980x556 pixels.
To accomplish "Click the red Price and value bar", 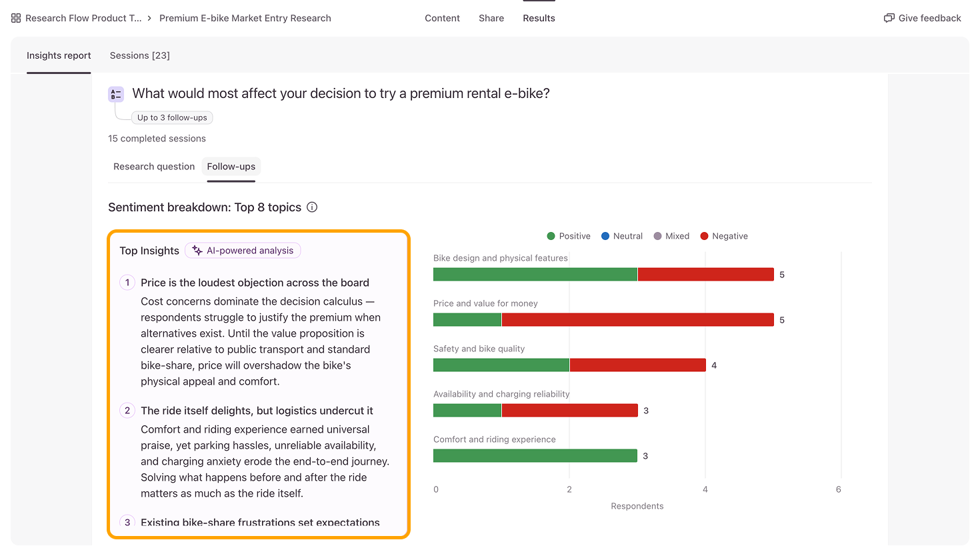I will click(x=638, y=320).
